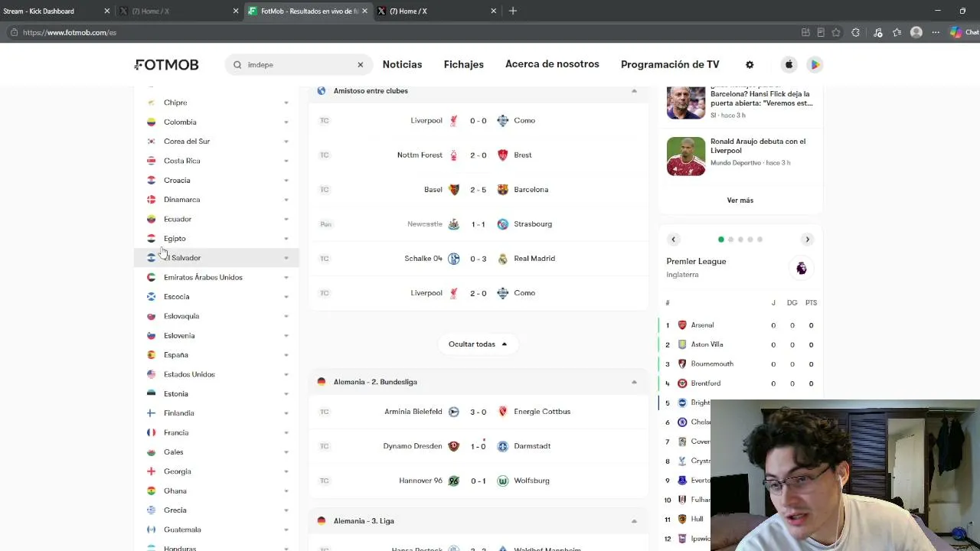The width and height of the screenshot is (980, 551).
Task: Open the Ronald Araujo news thumbnail
Action: (x=685, y=156)
